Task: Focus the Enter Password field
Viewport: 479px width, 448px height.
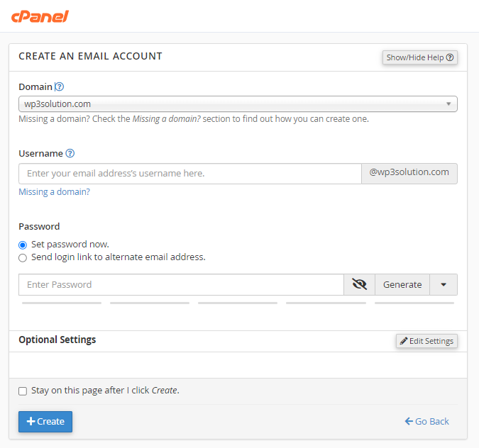Action: click(x=181, y=284)
